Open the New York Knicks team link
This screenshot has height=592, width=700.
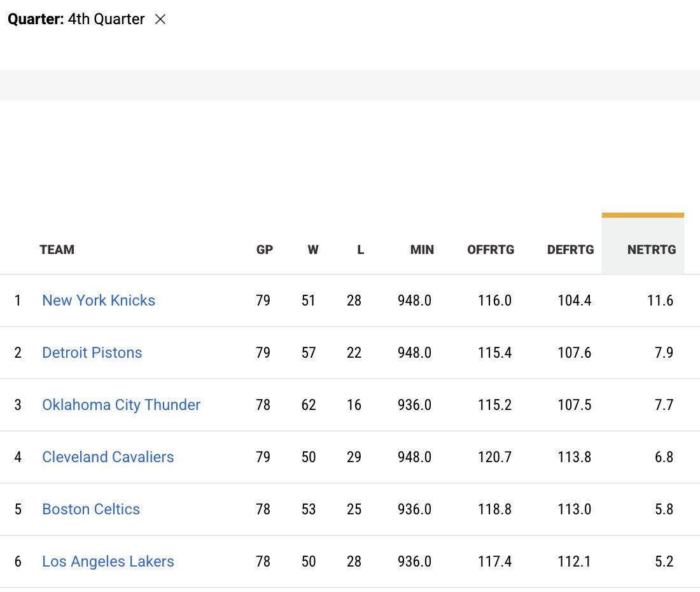click(99, 300)
